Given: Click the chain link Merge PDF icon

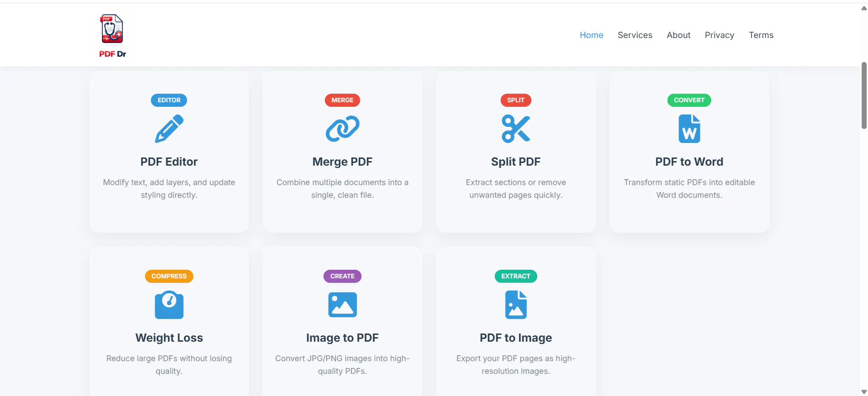Looking at the screenshot, I should tap(342, 129).
